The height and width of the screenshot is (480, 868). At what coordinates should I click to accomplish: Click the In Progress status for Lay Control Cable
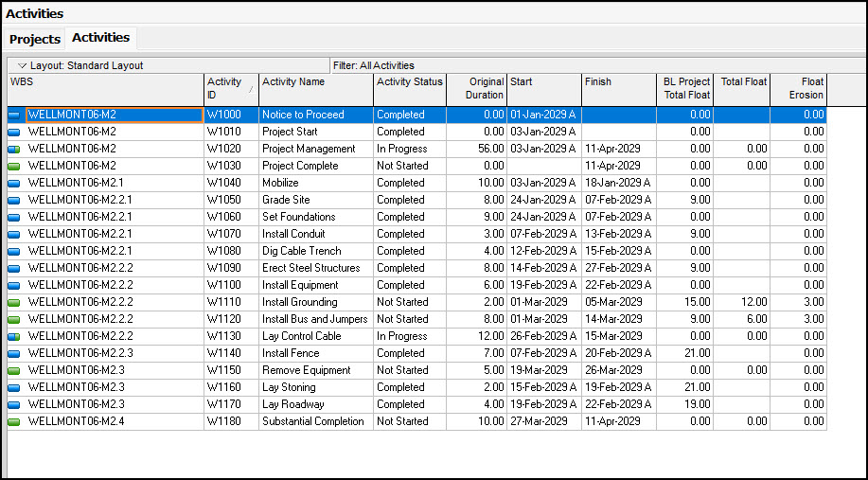(402, 337)
